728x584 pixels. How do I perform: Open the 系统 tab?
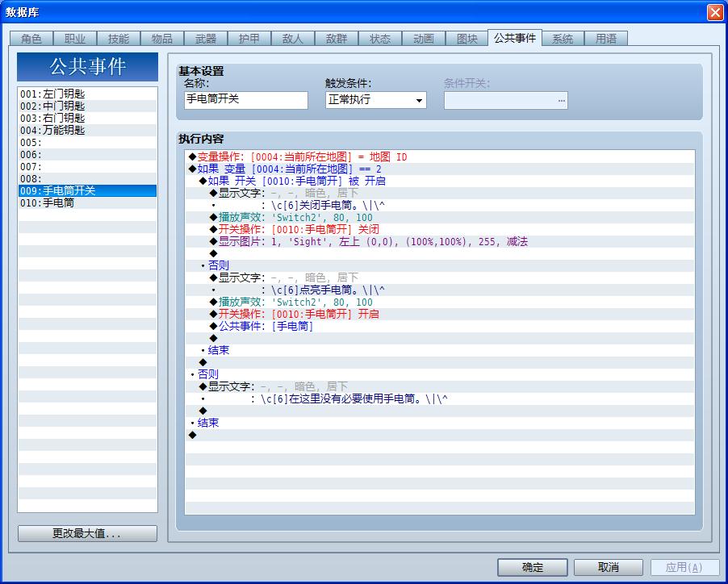[563, 39]
